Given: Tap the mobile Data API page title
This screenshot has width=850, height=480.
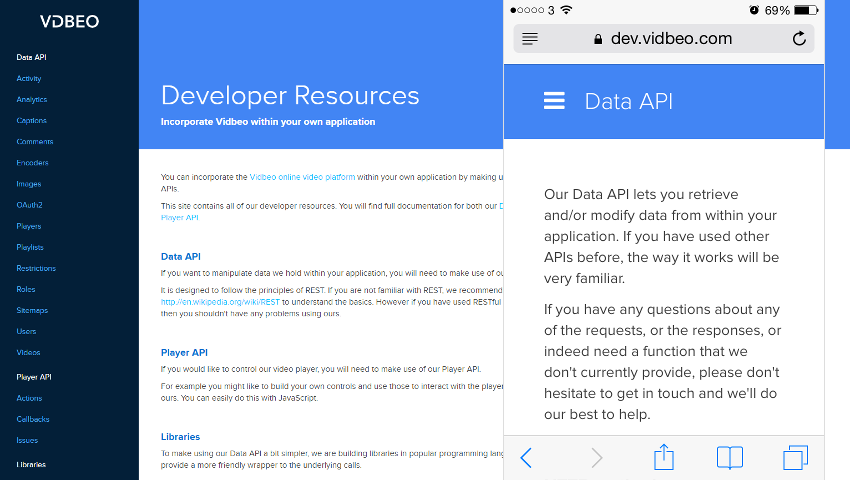Looking at the screenshot, I should 628,101.
